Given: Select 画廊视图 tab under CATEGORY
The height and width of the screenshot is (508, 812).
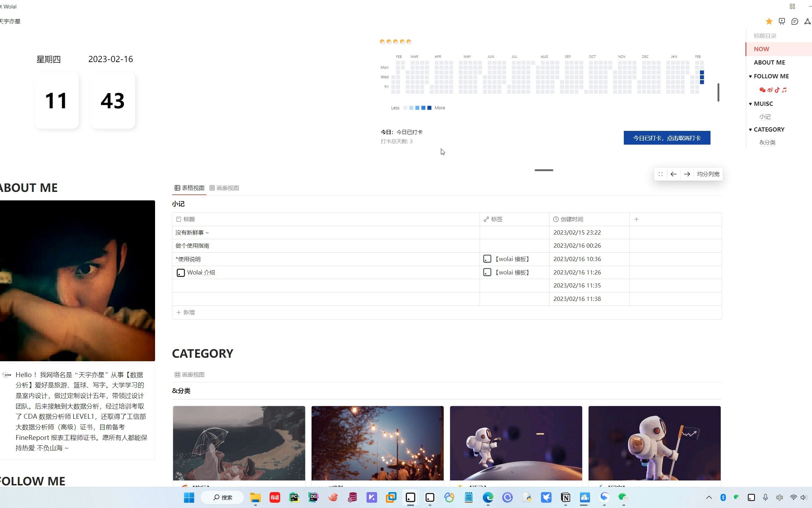Looking at the screenshot, I should click(190, 375).
